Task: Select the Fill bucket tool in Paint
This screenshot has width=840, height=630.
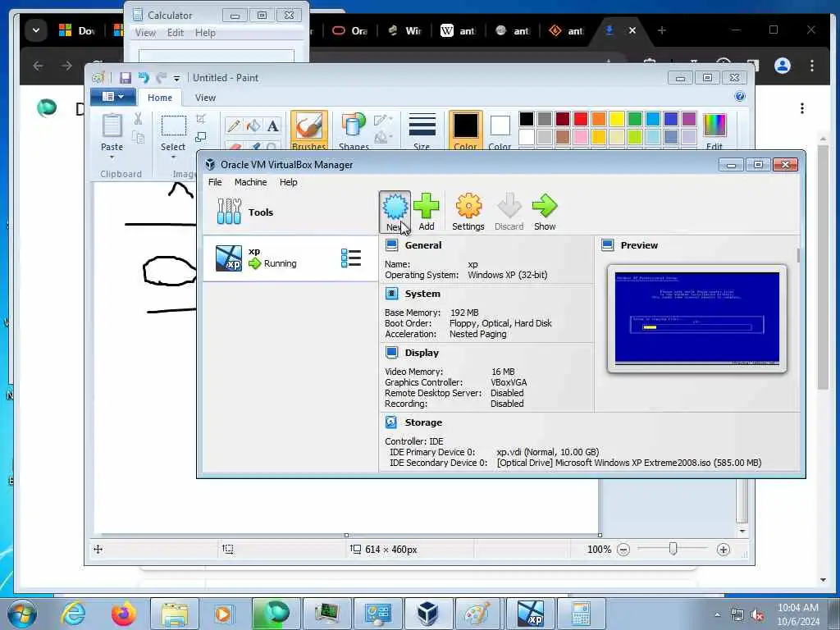Action: click(253, 126)
